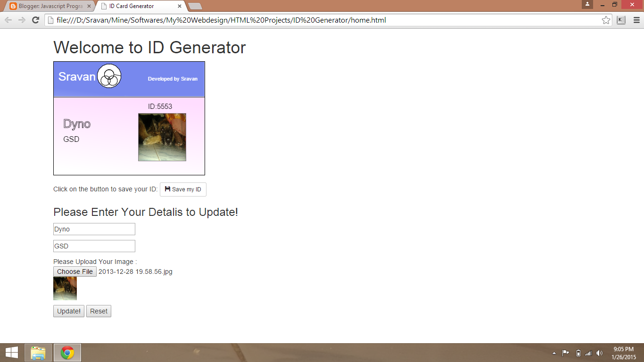Click the small uploaded image preview thumbnail
Viewport: 644px width, 362px height.
[x=65, y=288]
